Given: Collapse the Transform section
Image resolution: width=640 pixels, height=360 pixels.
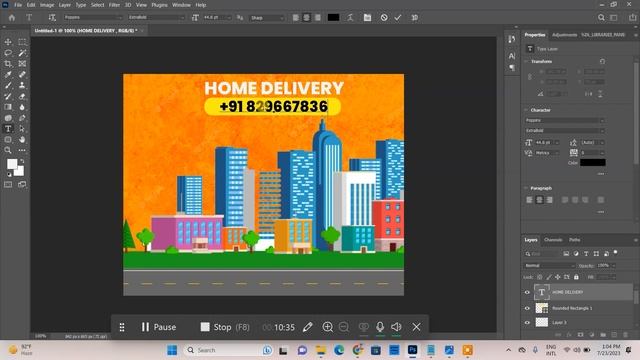Looking at the screenshot, I should coord(527,61).
